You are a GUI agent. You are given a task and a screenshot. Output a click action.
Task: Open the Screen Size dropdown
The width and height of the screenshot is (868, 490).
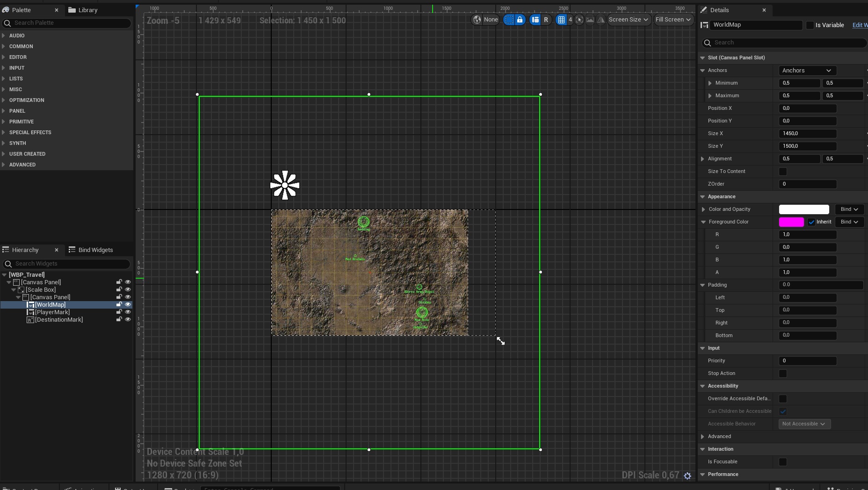tap(628, 20)
